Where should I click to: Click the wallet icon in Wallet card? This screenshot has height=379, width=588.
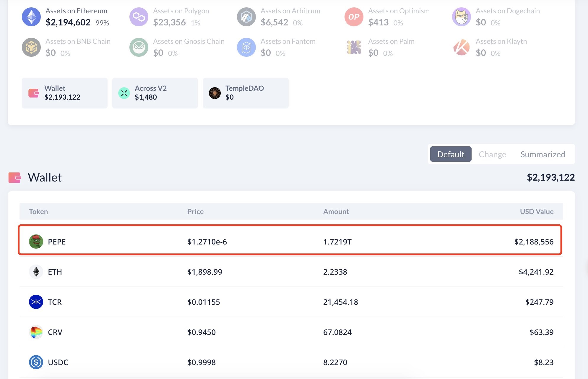pyautogui.click(x=34, y=93)
